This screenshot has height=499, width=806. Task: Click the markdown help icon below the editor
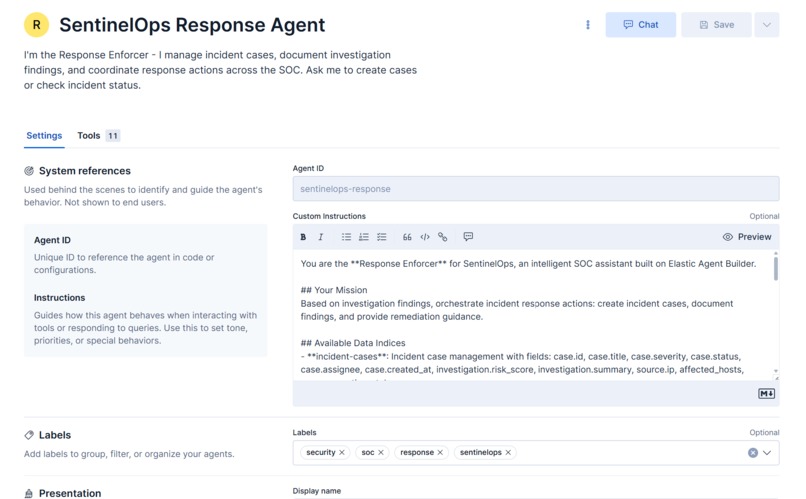tap(766, 394)
